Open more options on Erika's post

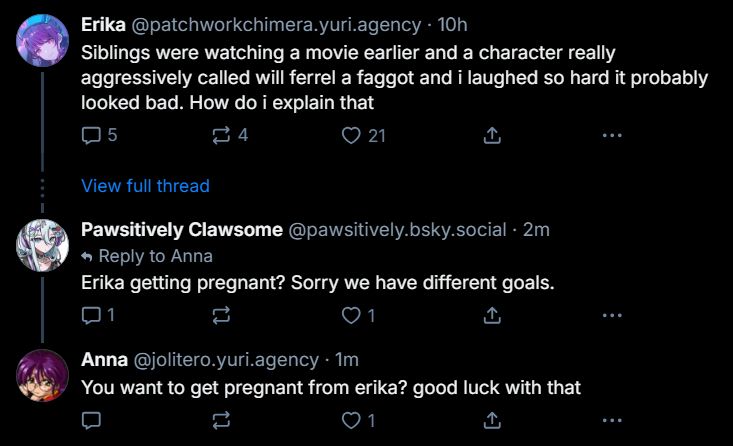(x=612, y=136)
